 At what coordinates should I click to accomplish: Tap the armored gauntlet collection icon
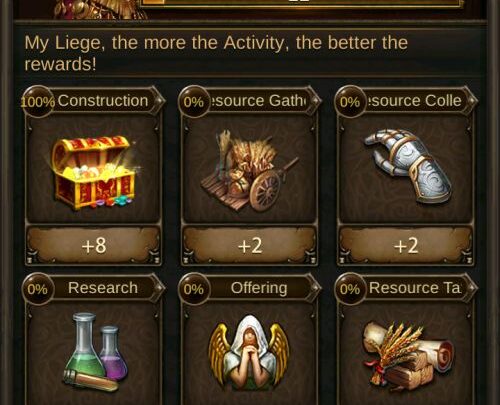coord(407,166)
